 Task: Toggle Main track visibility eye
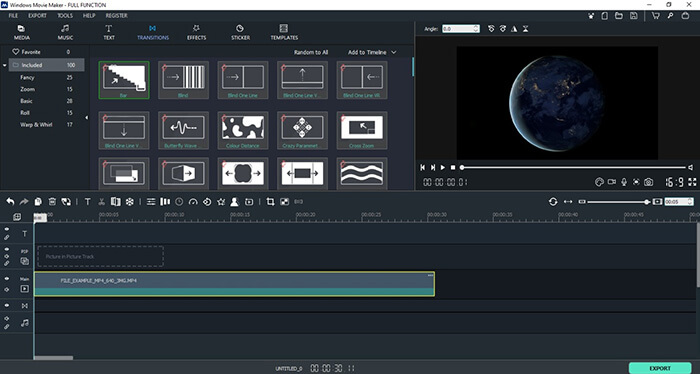[x=7, y=279]
